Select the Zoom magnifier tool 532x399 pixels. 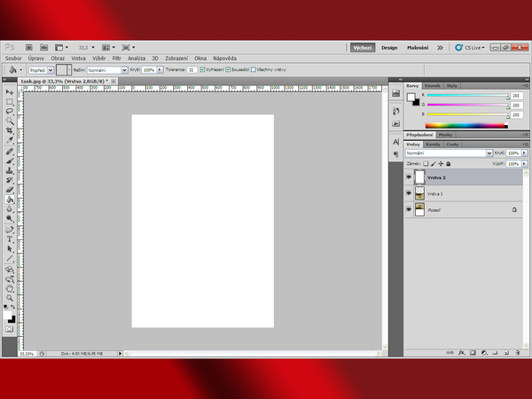click(x=10, y=299)
